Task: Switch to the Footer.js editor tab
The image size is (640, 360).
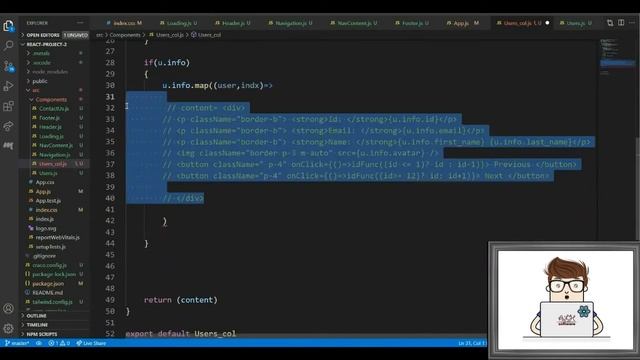Action: [412, 23]
